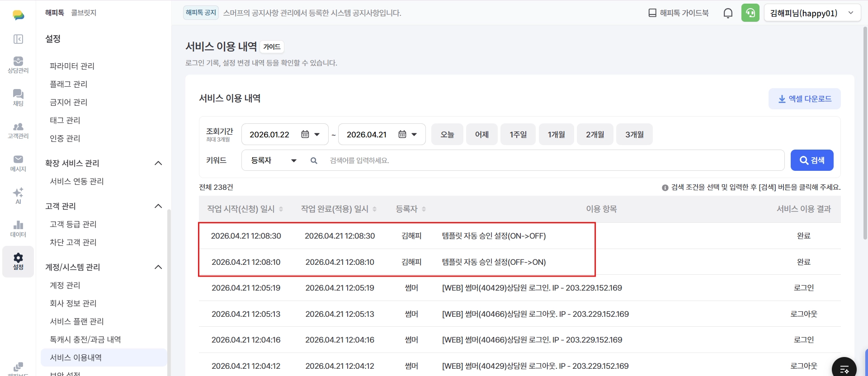Viewport: 868px width, 376px height.
Task: Open AI in the left rail
Action: [18, 196]
